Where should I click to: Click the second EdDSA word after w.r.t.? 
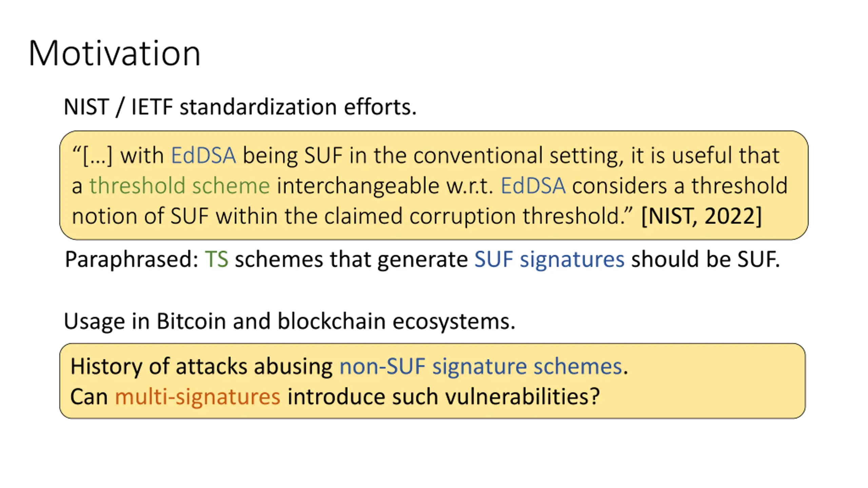tap(533, 186)
